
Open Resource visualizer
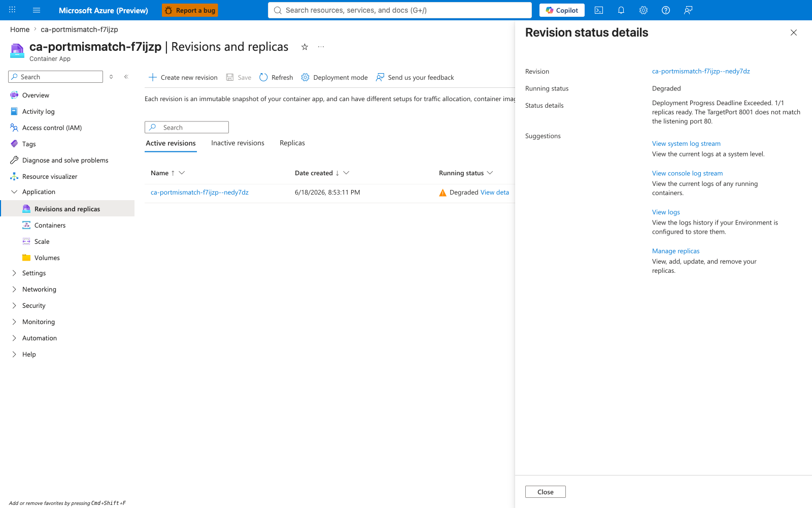pos(50,176)
